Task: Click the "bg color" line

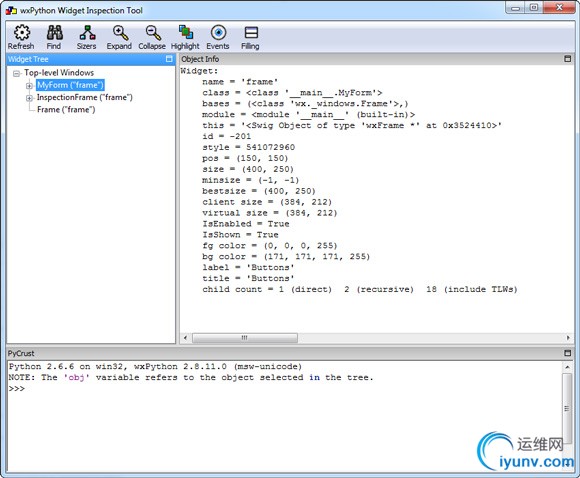Action: [286, 257]
